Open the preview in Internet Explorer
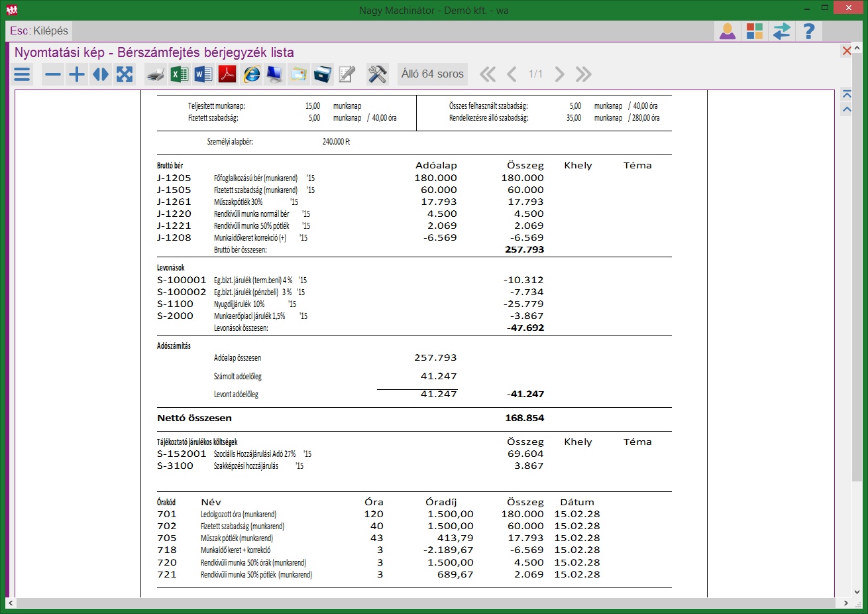868x614 pixels. point(251,74)
